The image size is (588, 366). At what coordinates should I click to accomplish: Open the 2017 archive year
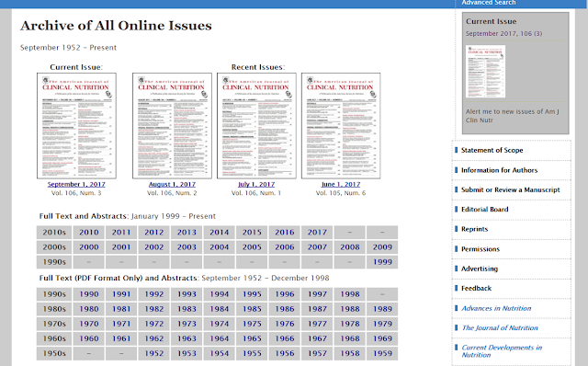(x=317, y=233)
